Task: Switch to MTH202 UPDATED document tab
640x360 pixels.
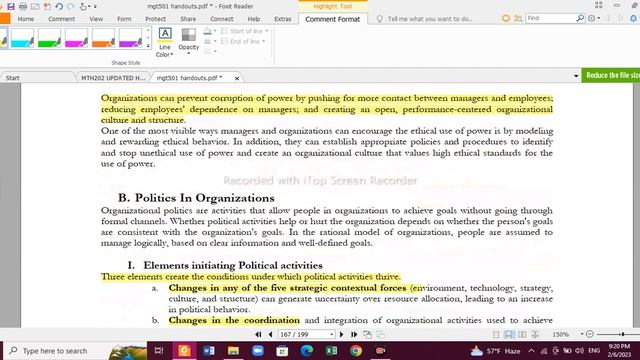Action: [x=113, y=78]
